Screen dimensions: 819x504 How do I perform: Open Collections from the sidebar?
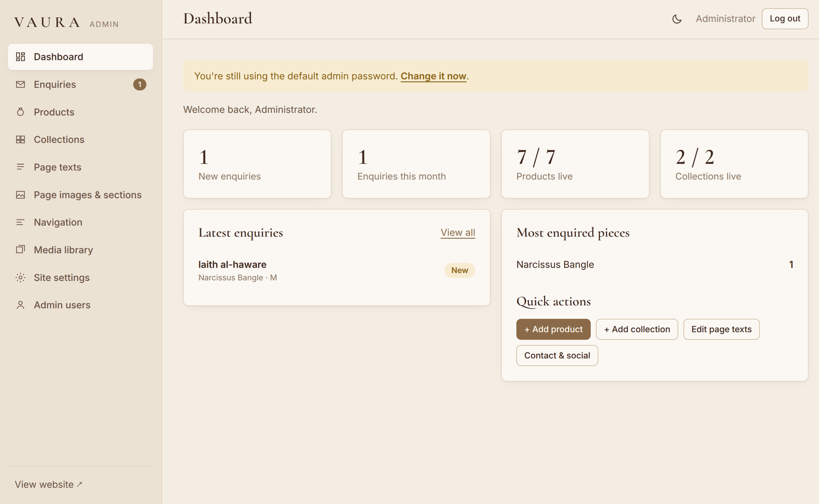coord(80,140)
